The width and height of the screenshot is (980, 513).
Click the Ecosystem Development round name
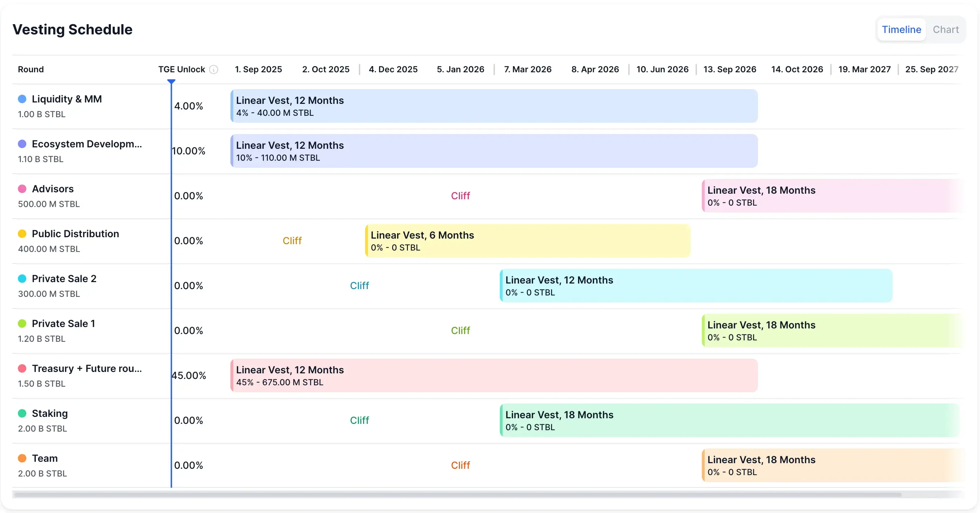87,144
